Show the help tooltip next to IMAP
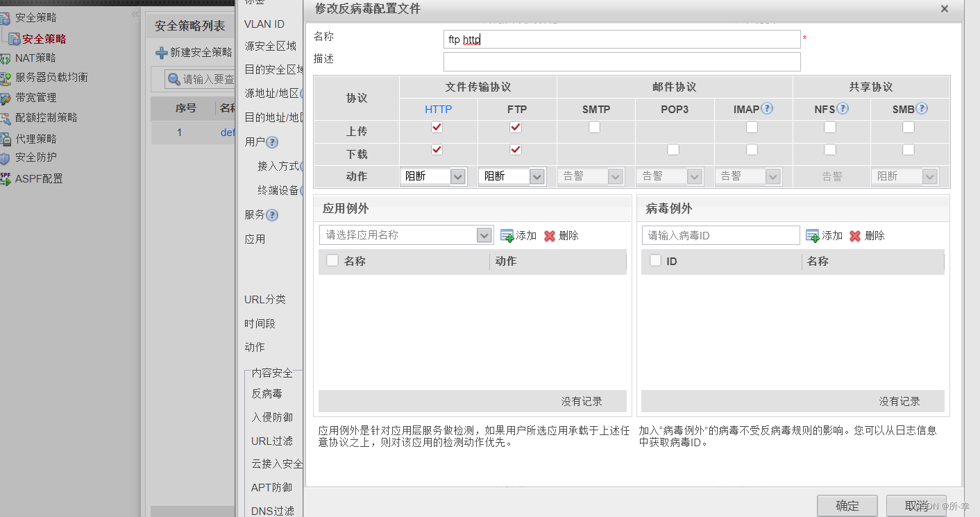The height and width of the screenshot is (517, 980). pos(767,109)
